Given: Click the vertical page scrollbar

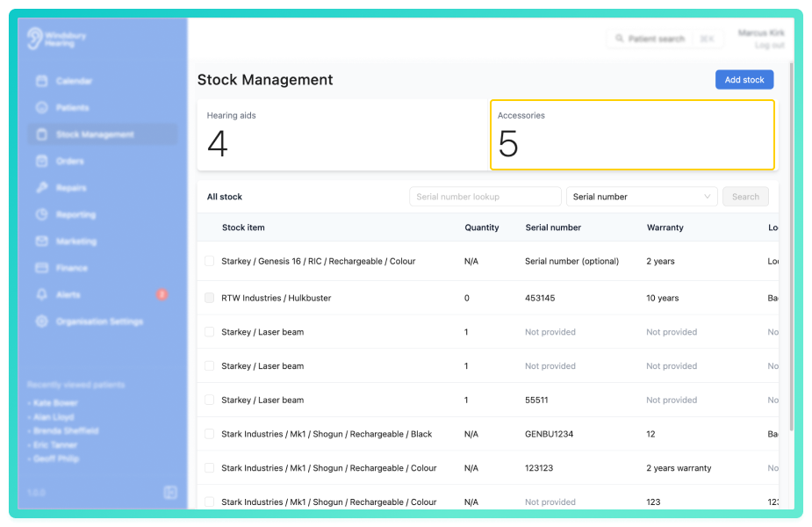Looking at the screenshot, I should pos(791,247).
